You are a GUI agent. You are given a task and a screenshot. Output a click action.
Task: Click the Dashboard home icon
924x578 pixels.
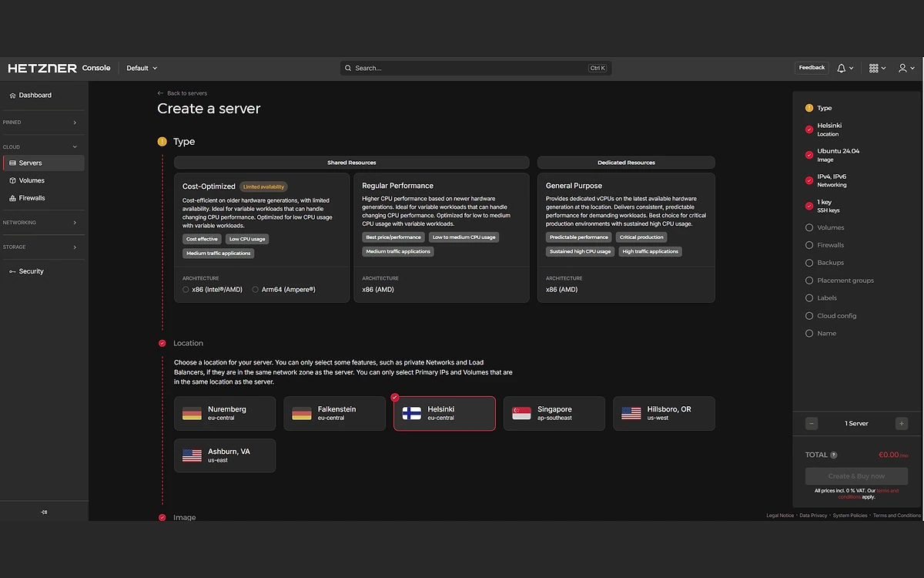tap(12, 95)
